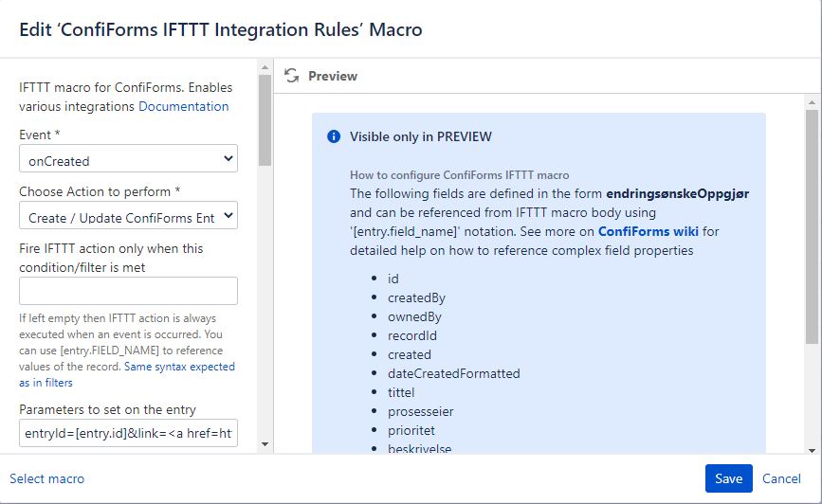Click the 'recordId' field list item
This screenshot has width=822, height=504.
[x=412, y=335]
